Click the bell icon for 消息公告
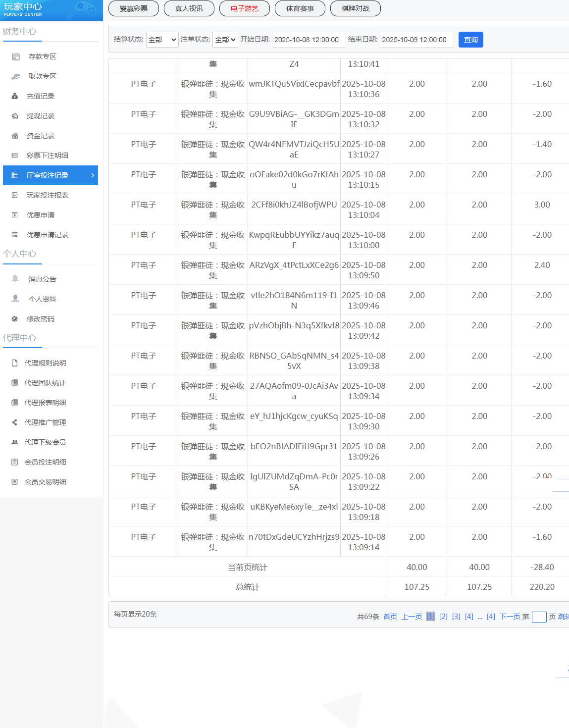Screen dimensions: 569x728 (x=15, y=279)
